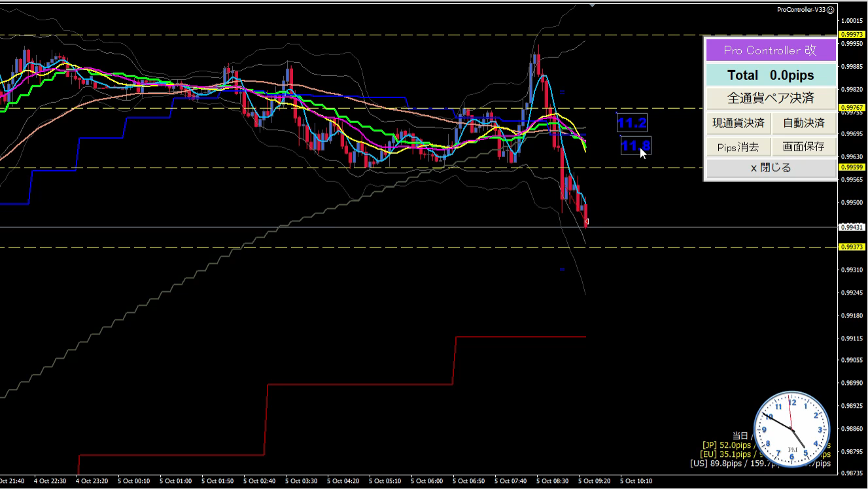The image size is (868, 489).
Task: Close current pair with 現通貨決済
Action: [x=738, y=123]
